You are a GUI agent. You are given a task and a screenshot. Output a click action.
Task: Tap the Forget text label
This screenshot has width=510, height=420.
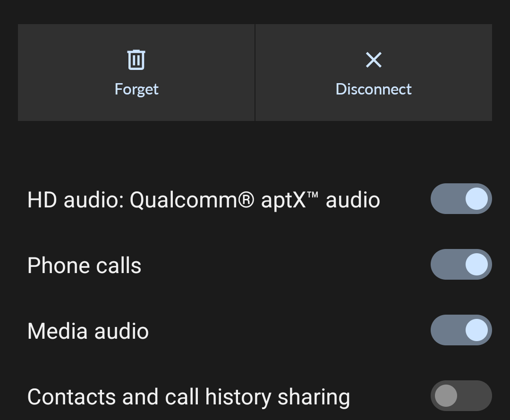click(x=136, y=89)
